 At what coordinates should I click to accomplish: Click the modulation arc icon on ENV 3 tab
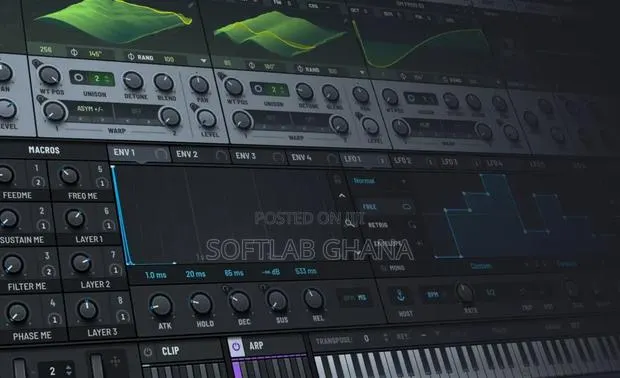coord(278,157)
